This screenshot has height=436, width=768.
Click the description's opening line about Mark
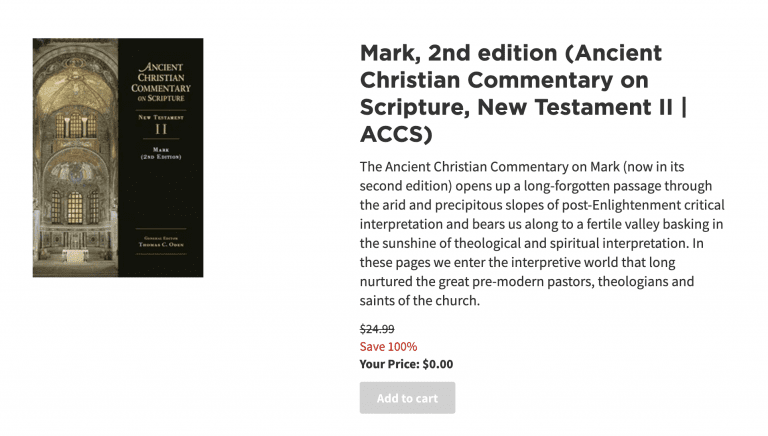(x=522, y=167)
